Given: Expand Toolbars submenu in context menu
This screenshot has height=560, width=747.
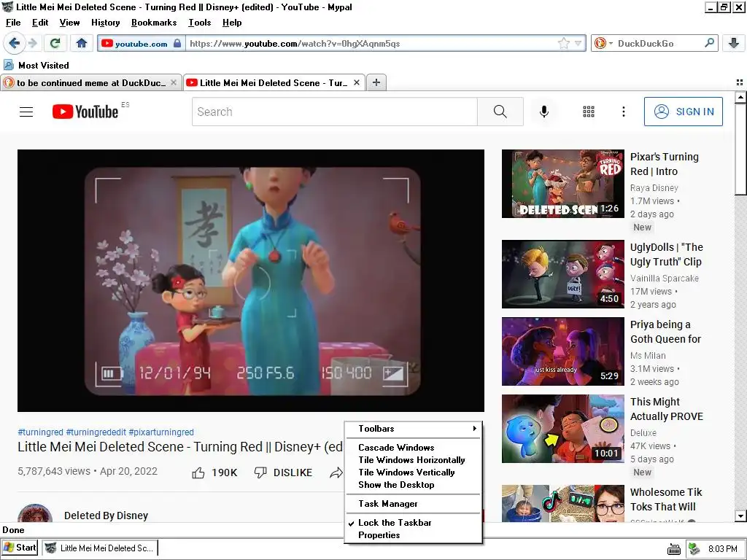Looking at the screenshot, I should (x=413, y=429).
